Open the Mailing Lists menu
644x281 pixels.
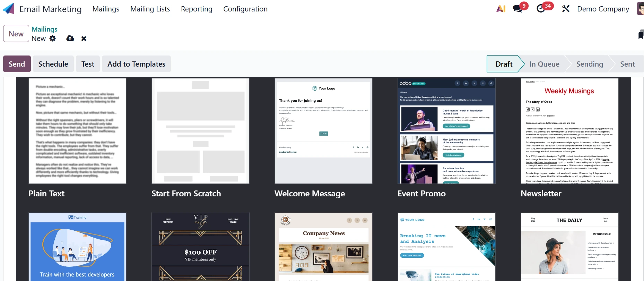click(x=150, y=9)
